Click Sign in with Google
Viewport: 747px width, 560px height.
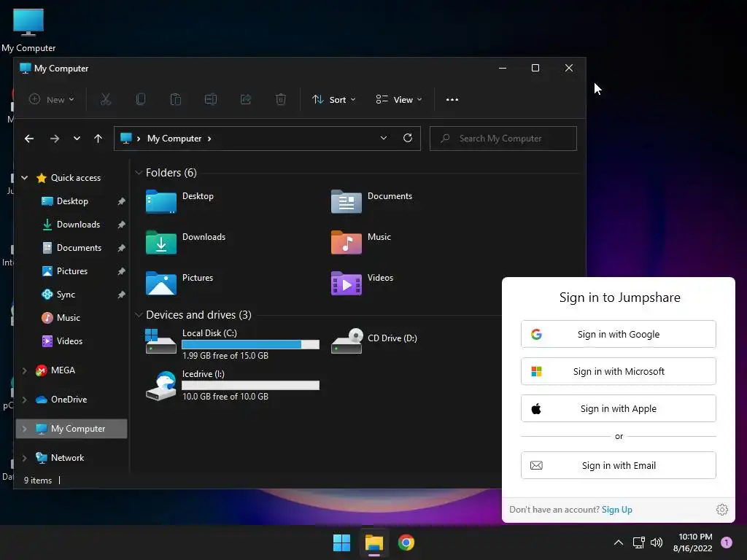619,334
